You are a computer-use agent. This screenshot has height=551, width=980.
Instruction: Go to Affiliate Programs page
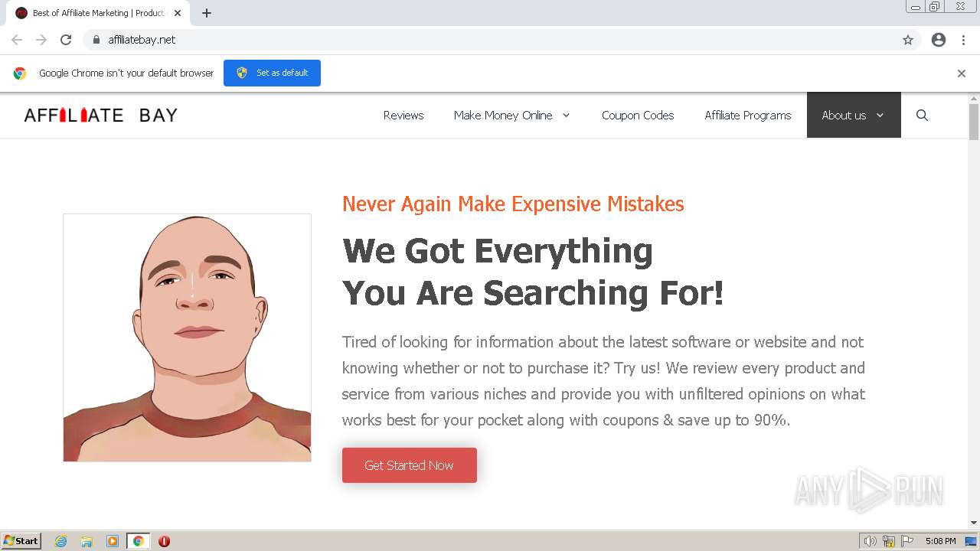tap(747, 116)
